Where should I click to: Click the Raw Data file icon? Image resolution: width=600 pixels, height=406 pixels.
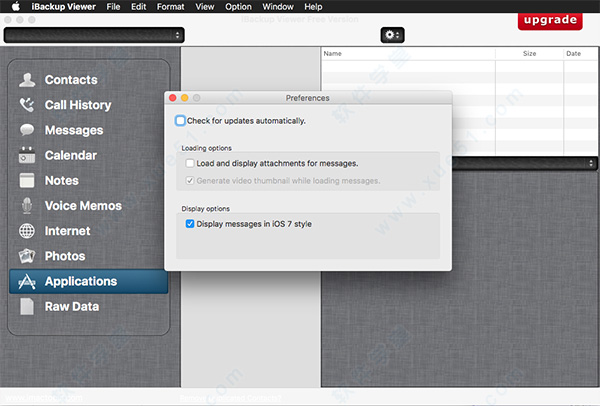(x=27, y=307)
